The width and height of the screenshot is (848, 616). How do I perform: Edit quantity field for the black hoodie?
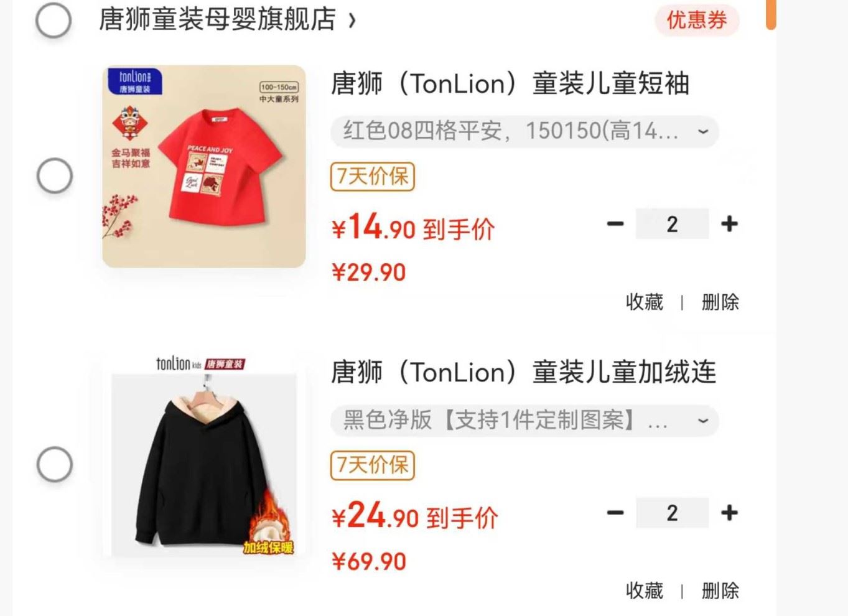tap(672, 513)
